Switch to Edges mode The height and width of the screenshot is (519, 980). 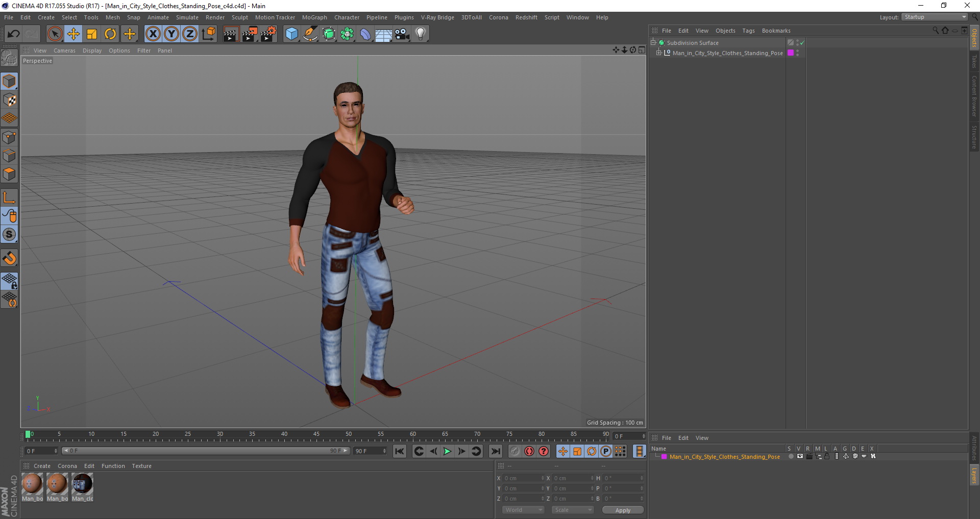[9, 156]
